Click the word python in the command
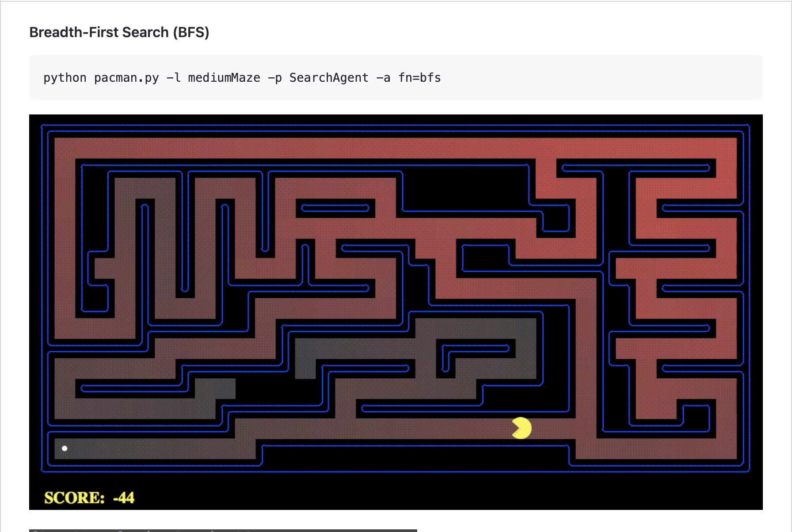This screenshot has width=792, height=532. [65, 78]
